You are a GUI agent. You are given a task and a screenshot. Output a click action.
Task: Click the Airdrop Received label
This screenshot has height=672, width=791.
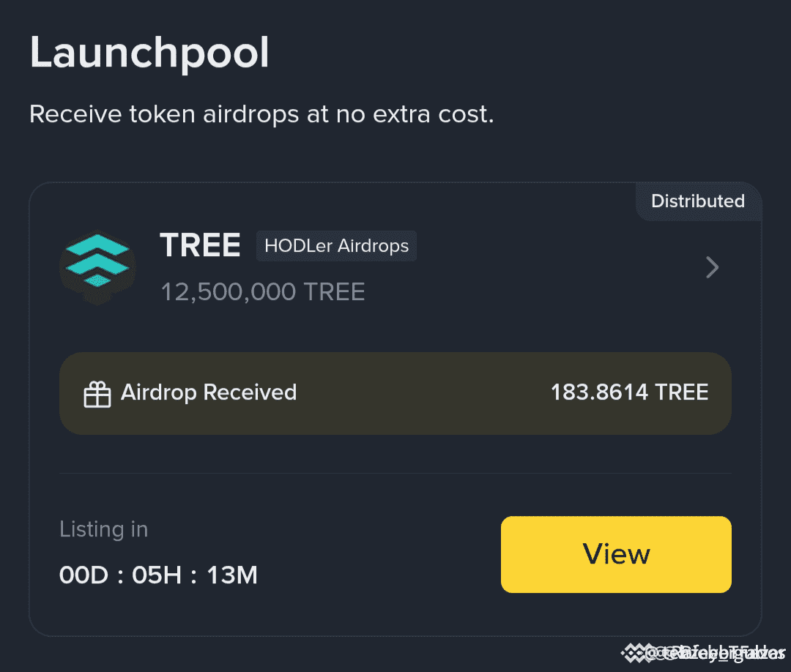[209, 392]
